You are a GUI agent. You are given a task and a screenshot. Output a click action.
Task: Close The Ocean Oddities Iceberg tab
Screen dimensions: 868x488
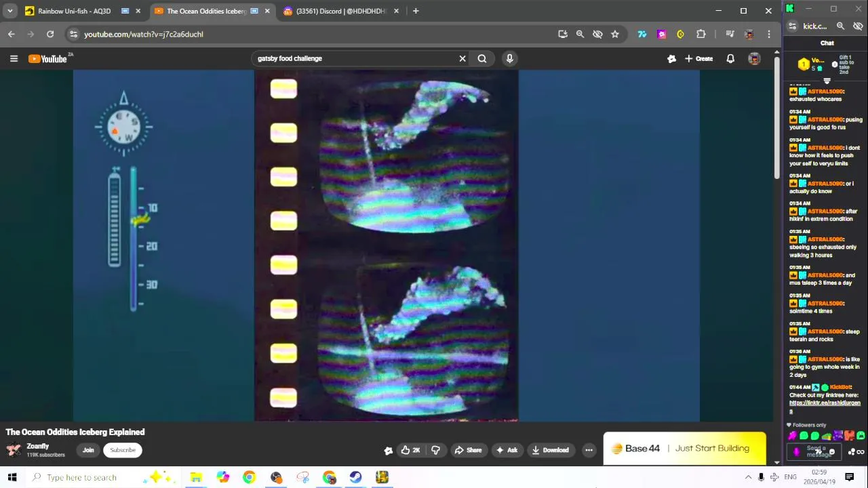(267, 11)
